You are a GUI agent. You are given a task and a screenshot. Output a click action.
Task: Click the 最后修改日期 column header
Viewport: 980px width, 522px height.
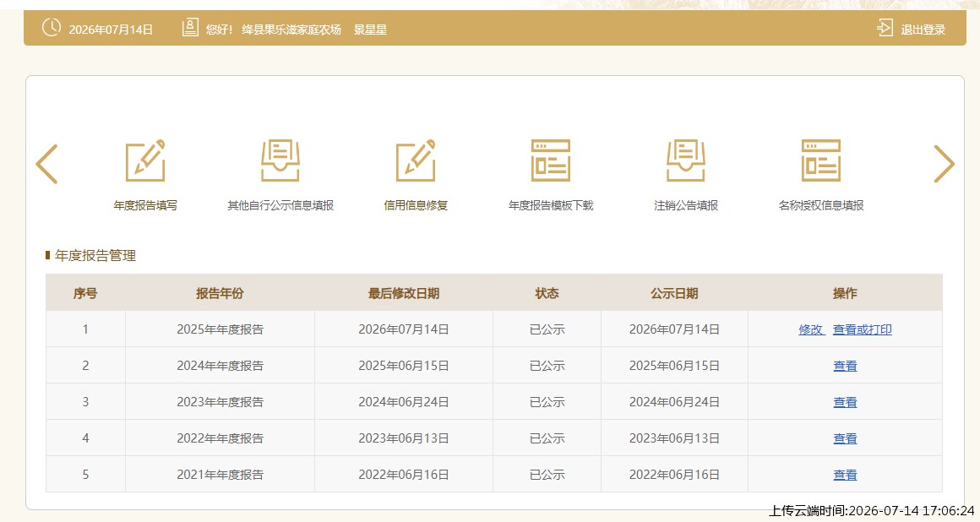tap(403, 293)
